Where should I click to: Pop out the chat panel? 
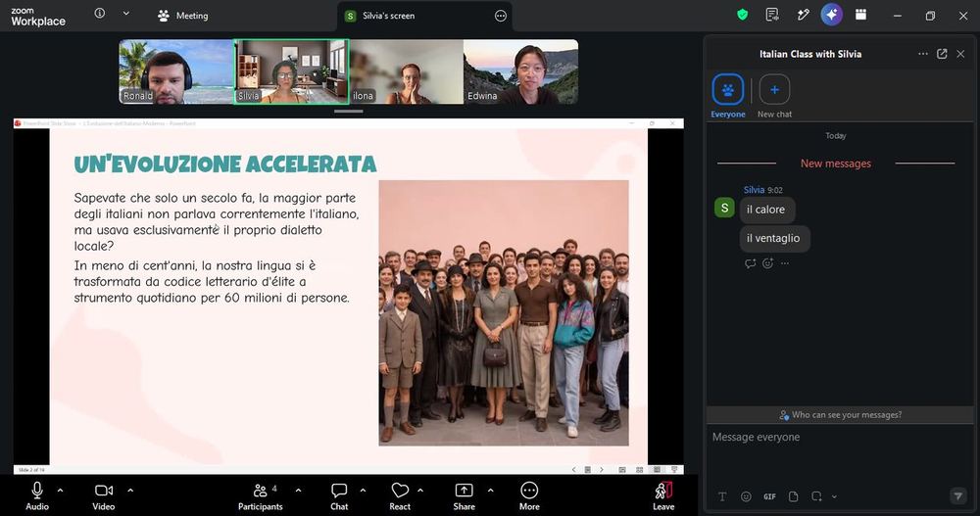tap(942, 54)
